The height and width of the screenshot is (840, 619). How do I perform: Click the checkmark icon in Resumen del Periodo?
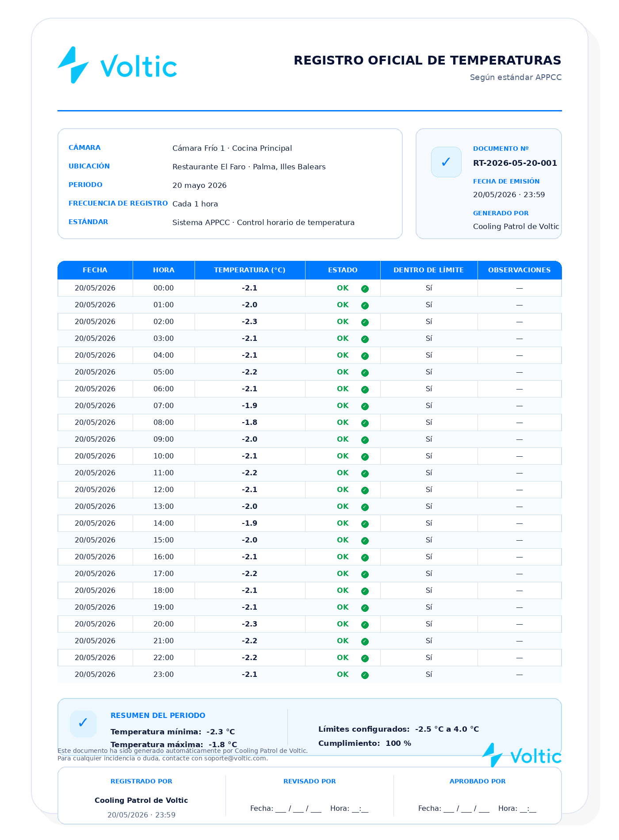(83, 723)
